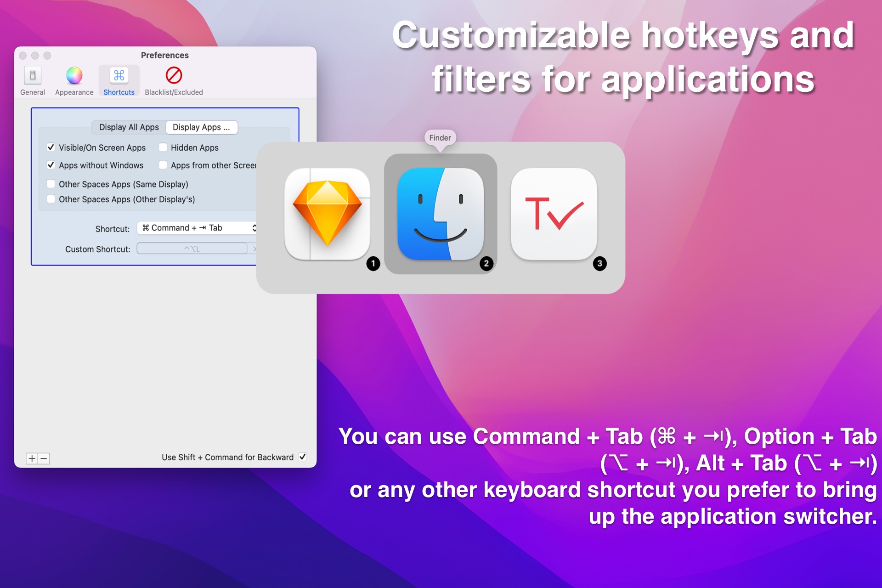The height and width of the screenshot is (588, 882).
Task: Add a new shortcut with the plus button
Action: tap(32, 458)
